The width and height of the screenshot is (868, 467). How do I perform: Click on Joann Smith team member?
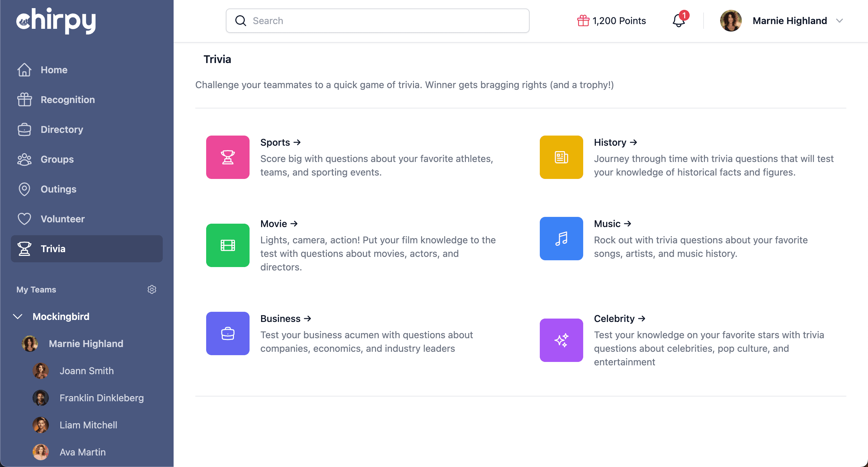pos(87,370)
